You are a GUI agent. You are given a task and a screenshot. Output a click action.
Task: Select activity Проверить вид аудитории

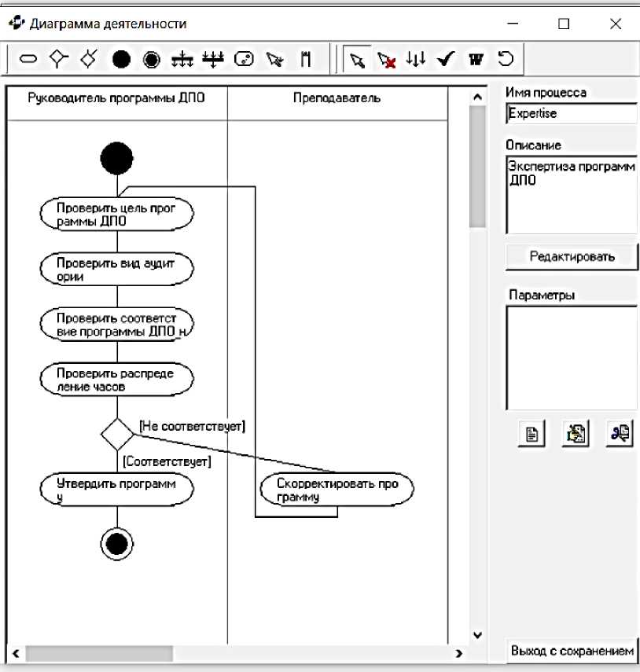pyautogui.click(x=116, y=269)
